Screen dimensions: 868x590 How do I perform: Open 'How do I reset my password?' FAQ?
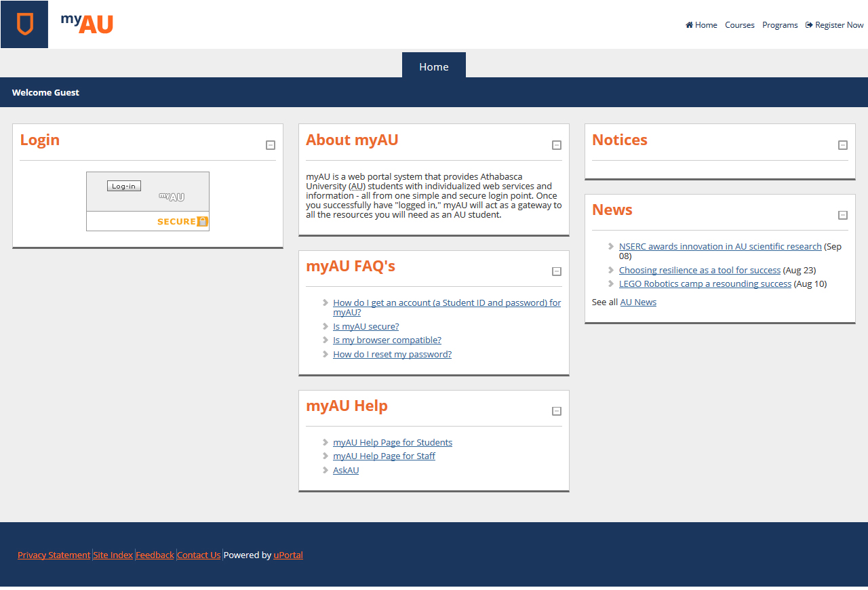(392, 354)
